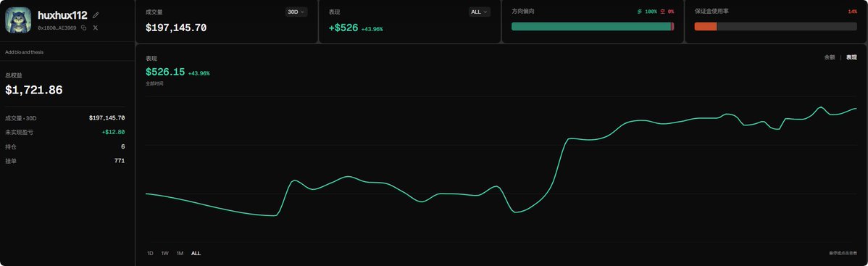Click the 方向偏向 card title
The image size is (868, 266).
click(522, 12)
